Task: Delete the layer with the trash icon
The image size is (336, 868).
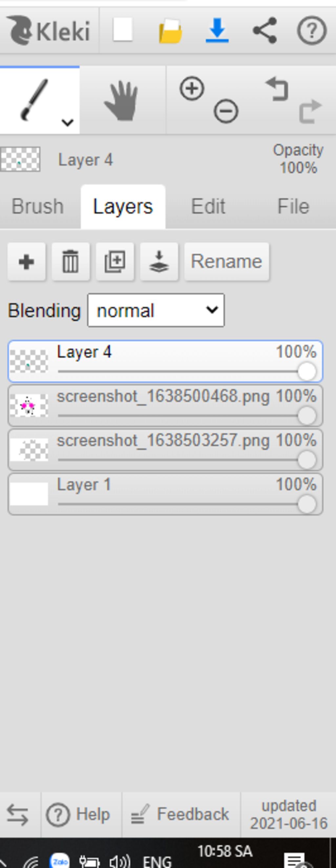Action: pos(71,262)
